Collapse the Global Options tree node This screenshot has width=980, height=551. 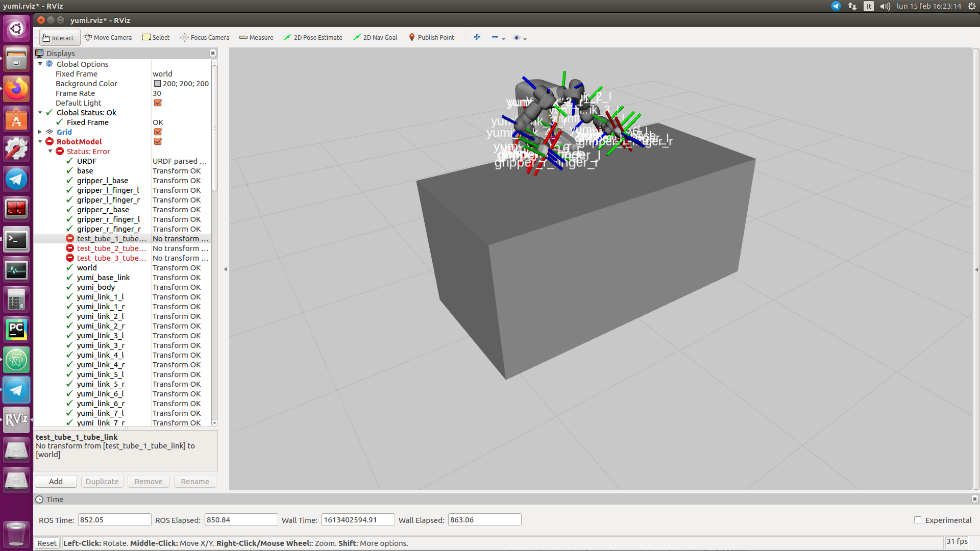coord(40,64)
